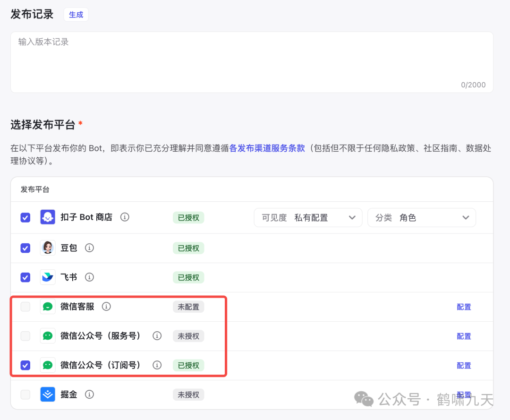
Task: Click the 豆包 avatar icon
Action: (x=48, y=248)
